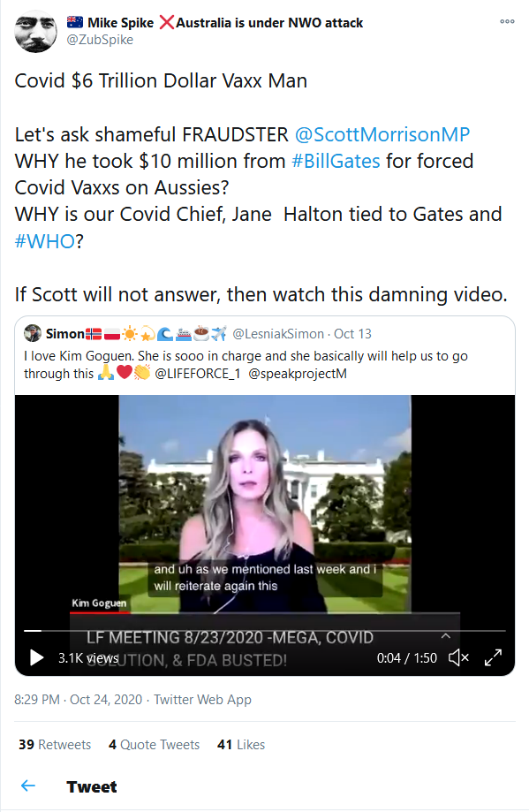This screenshot has height=812, width=529.
Task: Open the #BillGates hashtag
Action: tap(336, 161)
